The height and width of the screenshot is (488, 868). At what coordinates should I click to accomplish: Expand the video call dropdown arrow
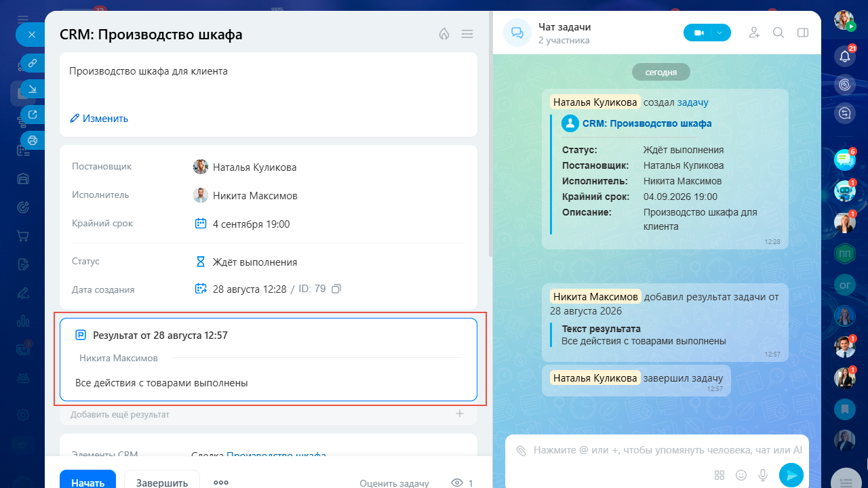click(x=720, y=33)
